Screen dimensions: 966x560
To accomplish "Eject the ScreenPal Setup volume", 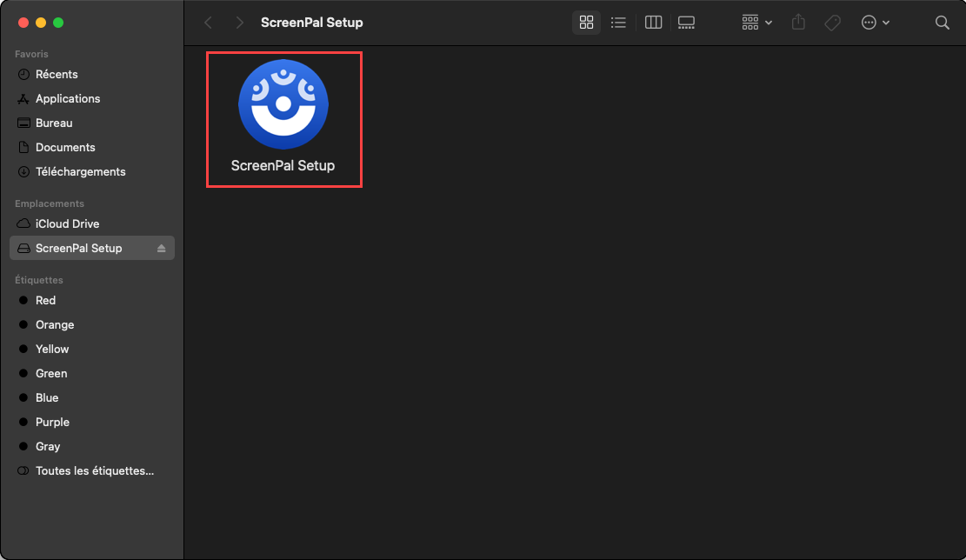I will pos(162,249).
